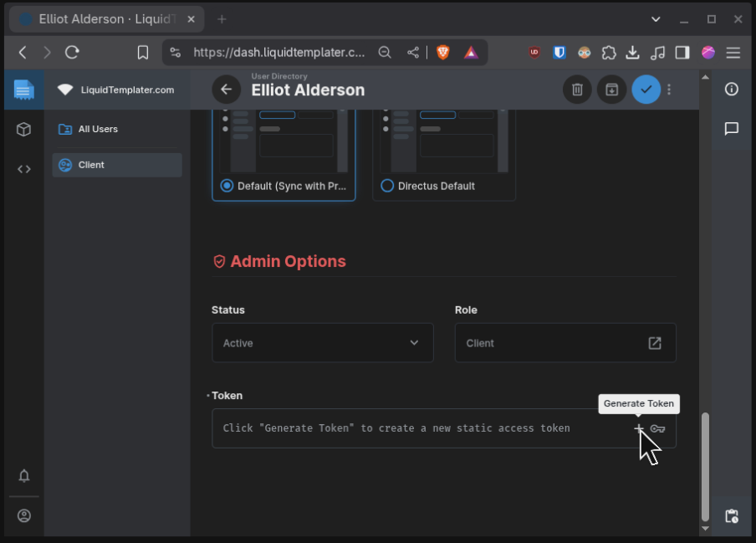Open uBlock Origin extension icon
The image size is (756, 543).
pyautogui.click(x=534, y=52)
